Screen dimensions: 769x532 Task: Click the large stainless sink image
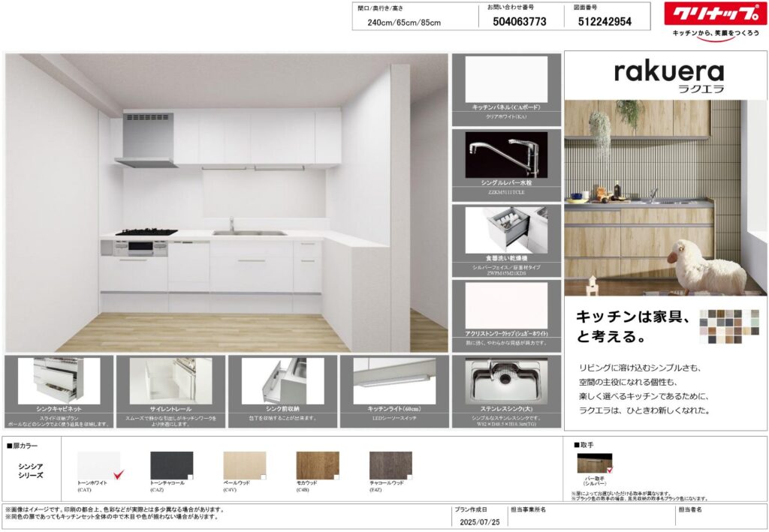(x=506, y=380)
